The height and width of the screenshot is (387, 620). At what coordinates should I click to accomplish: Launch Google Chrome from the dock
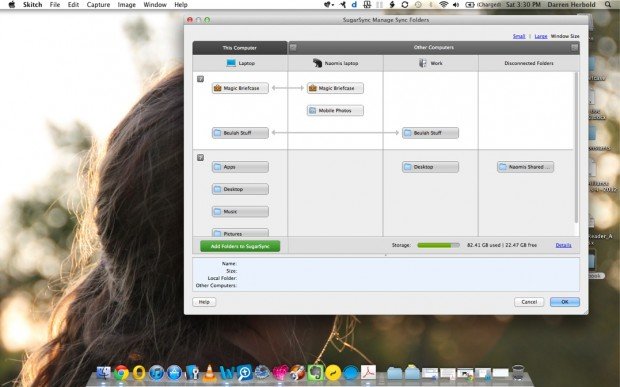tap(121, 373)
